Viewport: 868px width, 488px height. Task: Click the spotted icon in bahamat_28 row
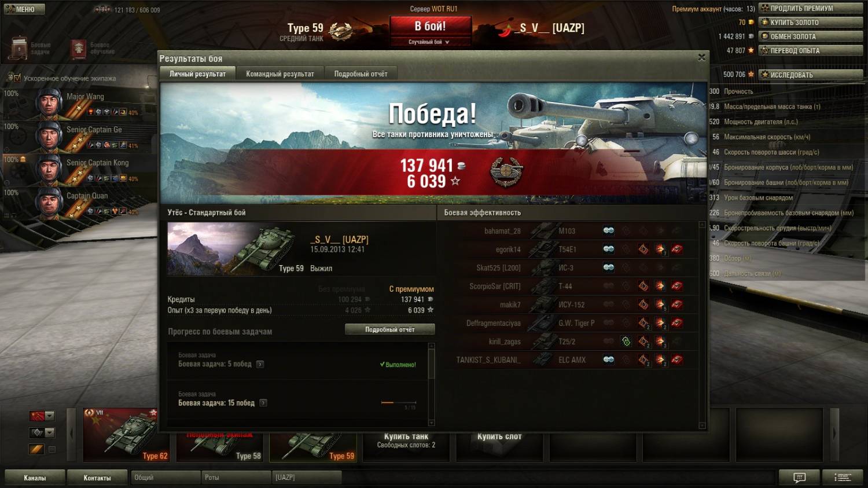coord(608,230)
